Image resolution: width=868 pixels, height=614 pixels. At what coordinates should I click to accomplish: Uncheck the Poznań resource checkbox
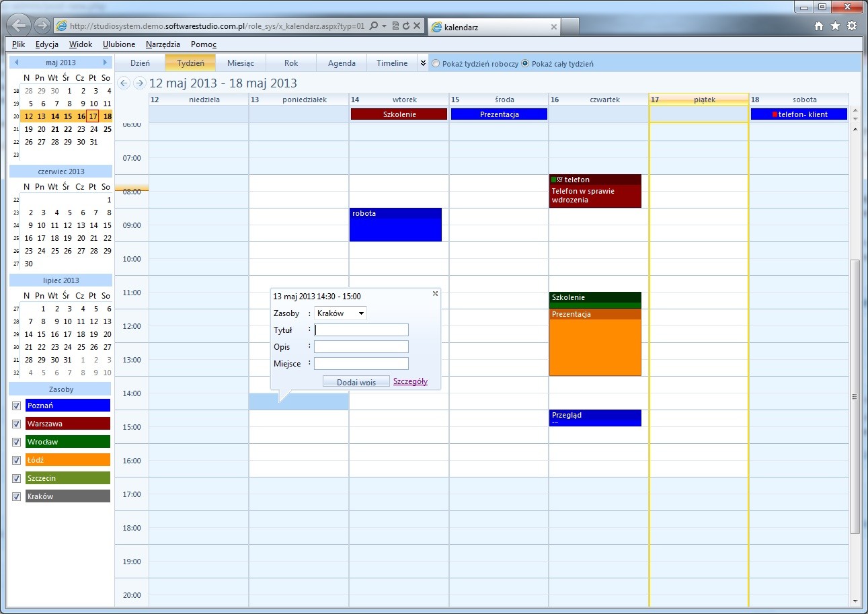pyautogui.click(x=17, y=406)
